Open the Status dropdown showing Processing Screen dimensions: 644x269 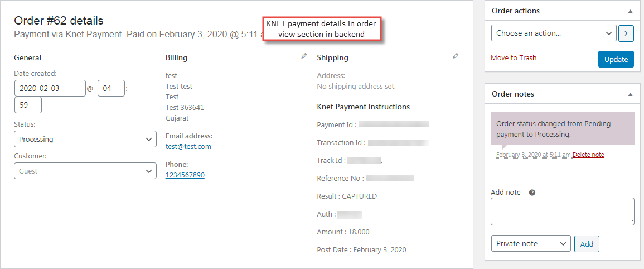click(x=85, y=139)
